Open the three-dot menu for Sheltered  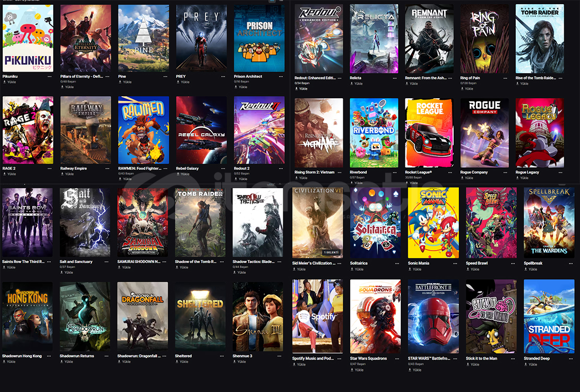point(222,356)
